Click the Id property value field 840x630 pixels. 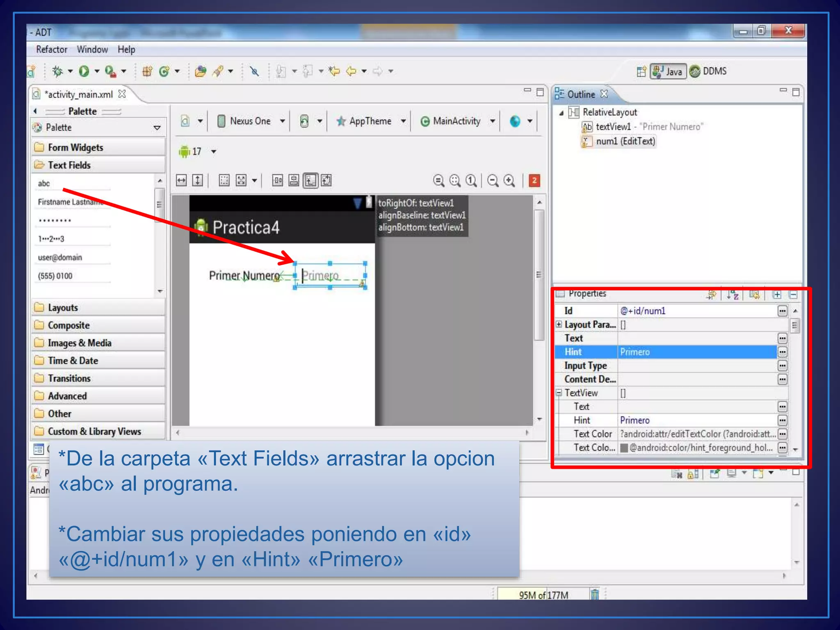(696, 311)
